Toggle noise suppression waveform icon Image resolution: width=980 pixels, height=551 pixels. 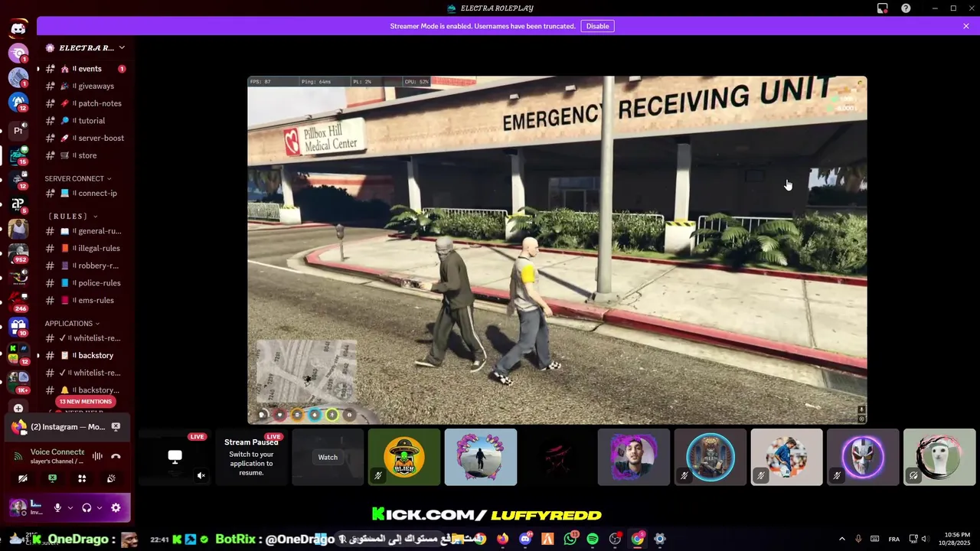coord(97,456)
